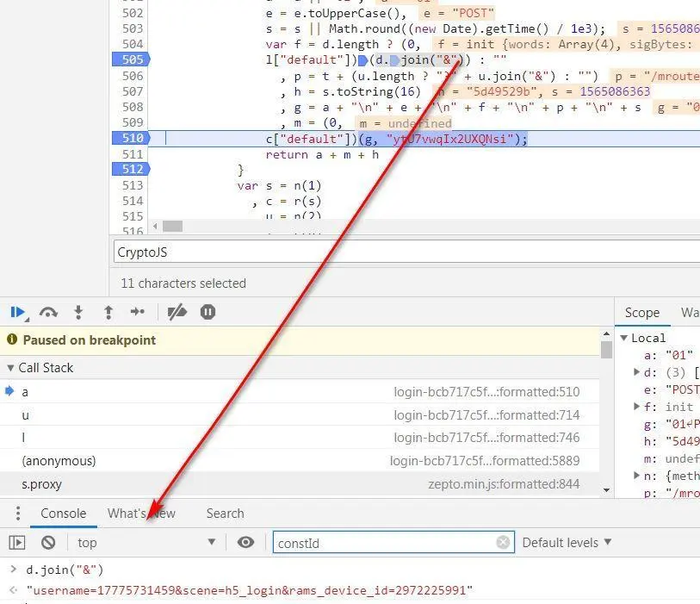Click the d.join("&") console entry
Image resolution: width=700 pixels, height=604 pixels.
[65, 570]
